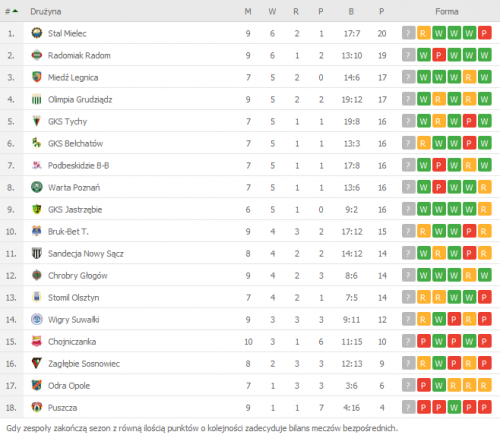The width and height of the screenshot is (500, 438).
Task: Sort table by the # position column
Action: [11, 12]
